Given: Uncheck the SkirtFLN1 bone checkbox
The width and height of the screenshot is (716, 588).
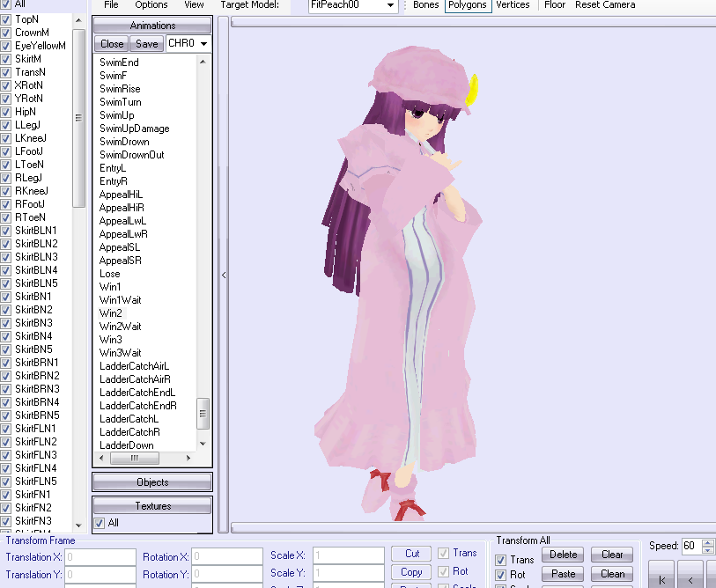Looking at the screenshot, I should [6, 430].
